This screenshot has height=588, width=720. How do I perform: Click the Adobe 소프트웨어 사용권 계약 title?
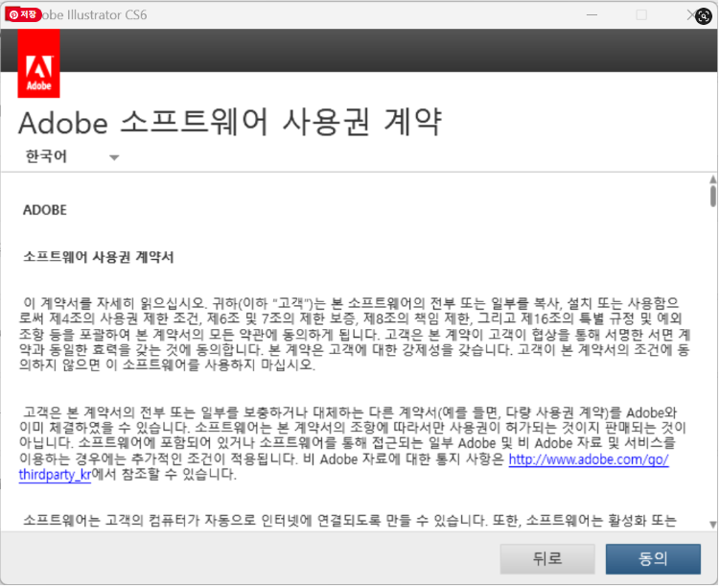coord(230,123)
